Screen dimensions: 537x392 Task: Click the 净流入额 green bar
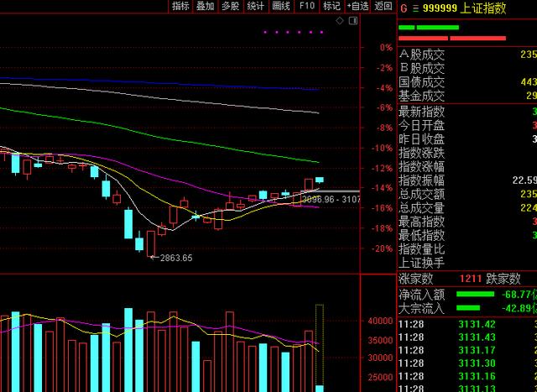476,294
